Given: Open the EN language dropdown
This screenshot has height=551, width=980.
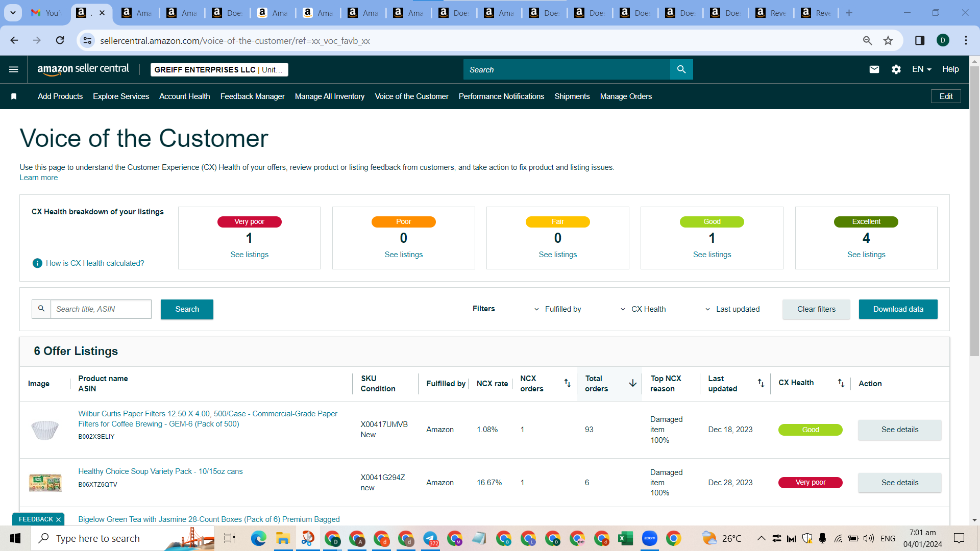Looking at the screenshot, I should click(x=922, y=69).
